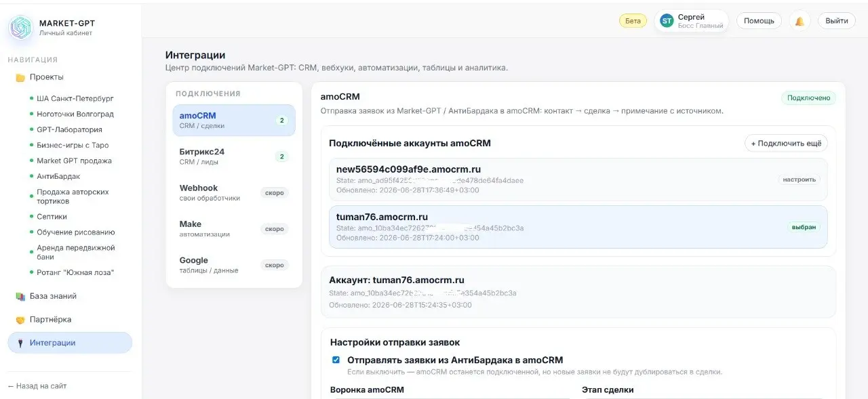The width and height of the screenshot is (868, 399).
Task: Open project Аренда передвижной бани
Action: click(x=76, y=253)
